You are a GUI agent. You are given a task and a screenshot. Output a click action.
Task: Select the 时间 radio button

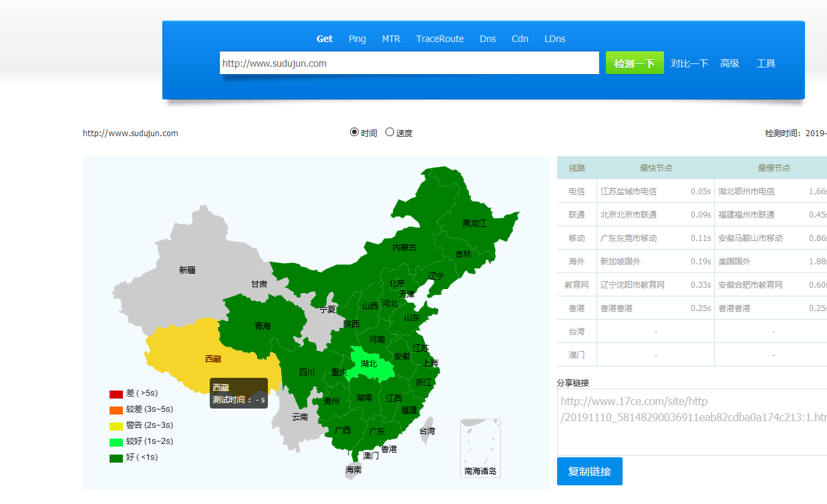[x=354, y=132]
